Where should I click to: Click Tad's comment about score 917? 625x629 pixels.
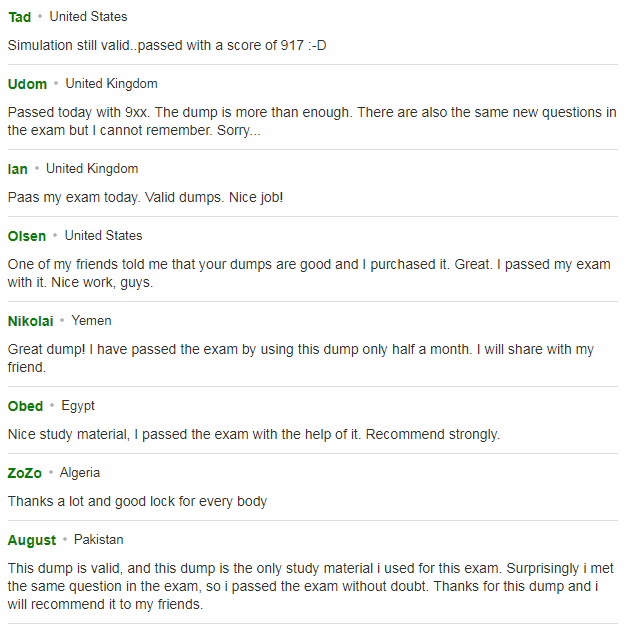coord(167,45)
